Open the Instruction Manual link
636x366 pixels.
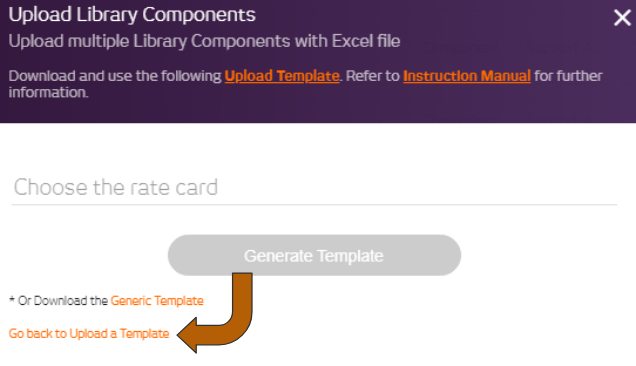[x=467, y=76]
